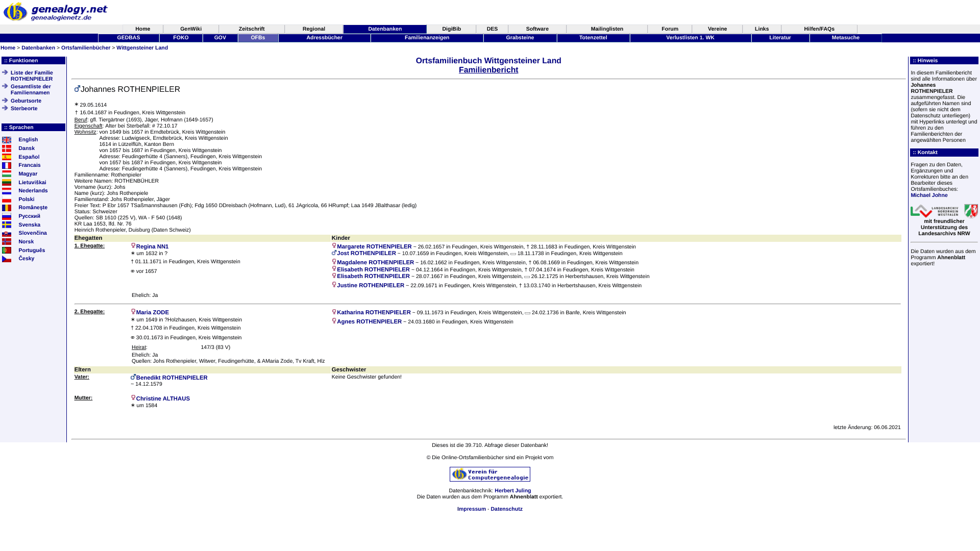The height and width of the screenshot is (551, 980).
Task: Click the Landesarchiv NRW logo
Action: [x=944, y=211]
